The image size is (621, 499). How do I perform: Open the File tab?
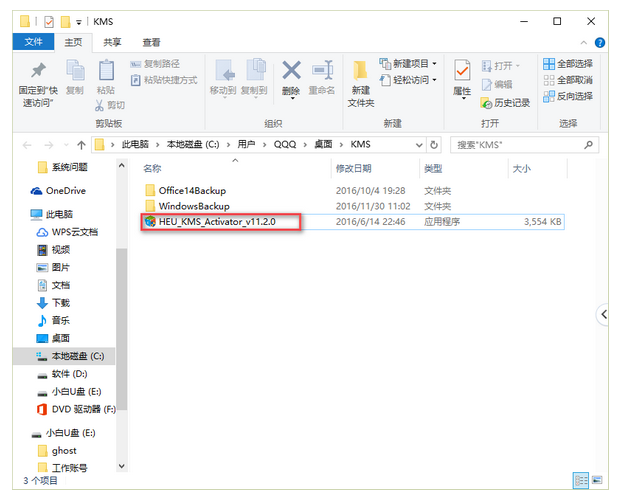click(33, 42)
